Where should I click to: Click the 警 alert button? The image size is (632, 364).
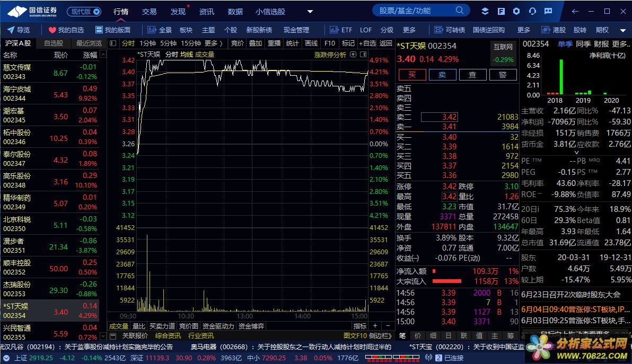503,75
